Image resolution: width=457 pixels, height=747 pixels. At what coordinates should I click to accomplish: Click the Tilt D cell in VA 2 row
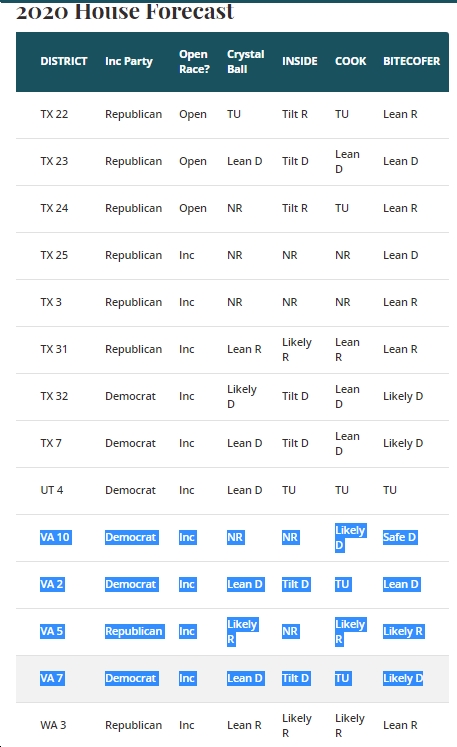295,585
